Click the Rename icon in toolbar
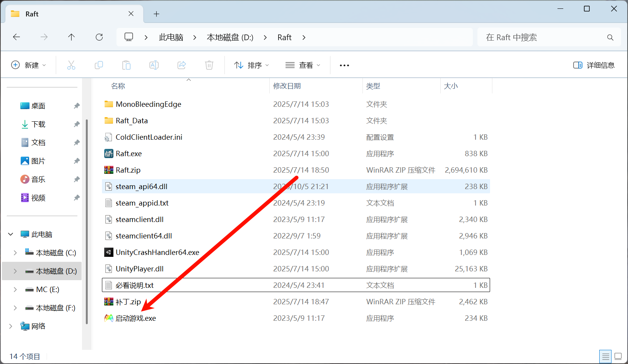The width and height of the screenshot is (628, 364). (x=154, y=65)
